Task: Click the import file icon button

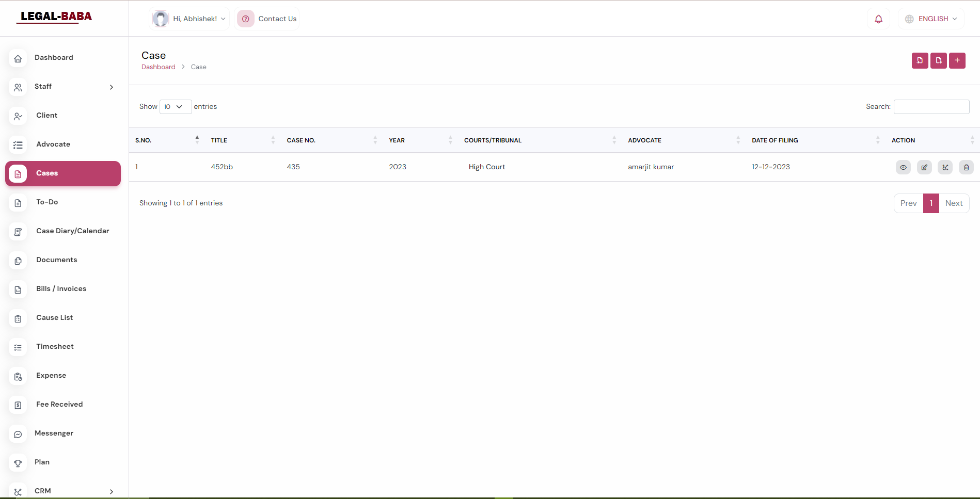Action: [x=920, y=60]
